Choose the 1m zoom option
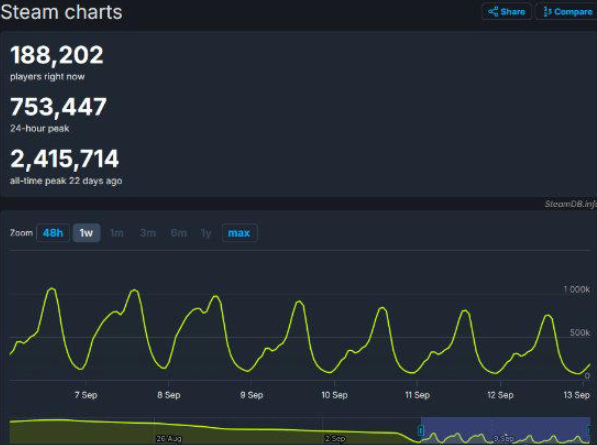This screenshot has height=445, width=597. 117,233
